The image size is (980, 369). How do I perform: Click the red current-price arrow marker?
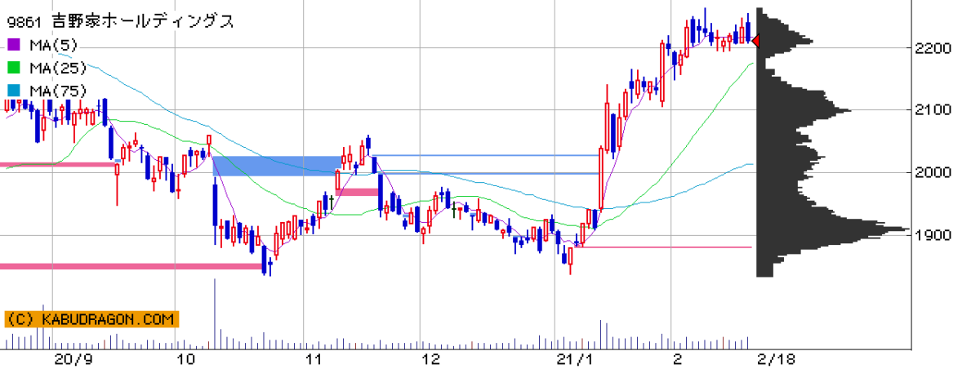[755, 41]
